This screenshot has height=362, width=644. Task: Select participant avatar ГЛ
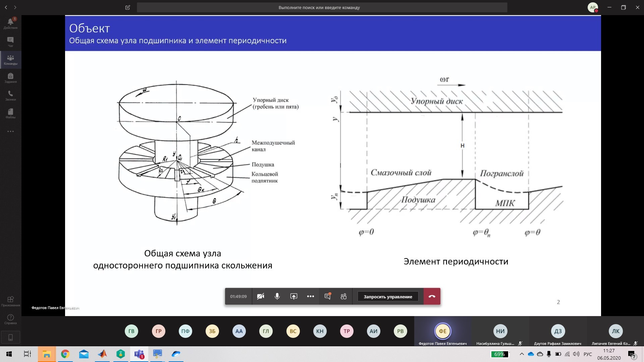(x=266, y=331)
